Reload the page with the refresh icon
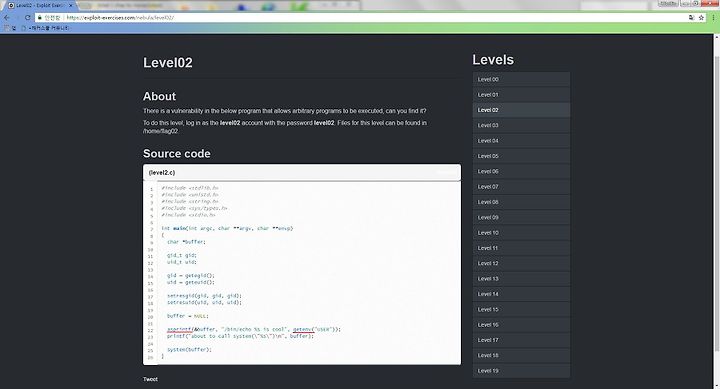This screenshot has height=389, width=720. tap(27, 17)
